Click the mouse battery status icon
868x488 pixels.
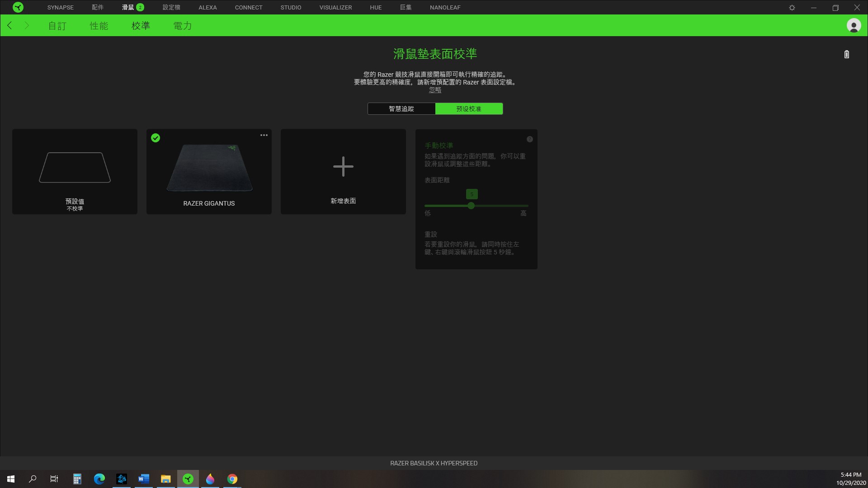[x=847, y=54]
